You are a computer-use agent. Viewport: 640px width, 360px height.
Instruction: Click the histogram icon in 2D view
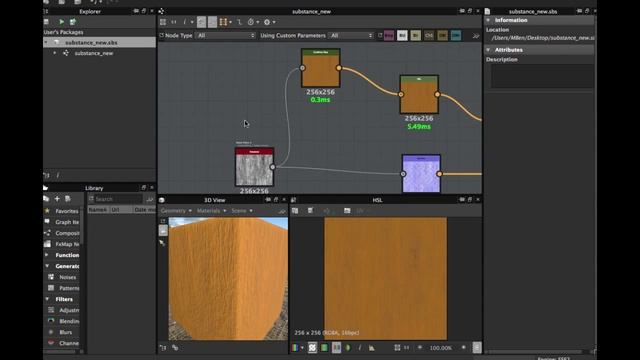click(x=371, y=348)
